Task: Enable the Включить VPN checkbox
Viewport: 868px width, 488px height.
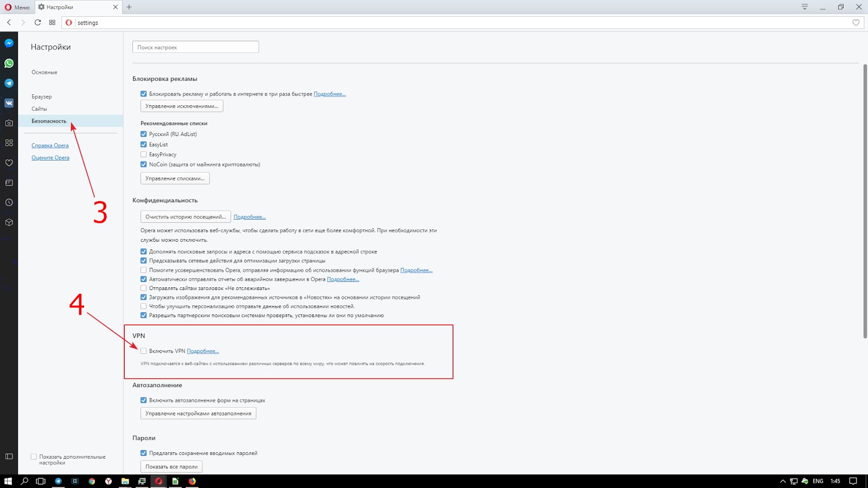Action: click(144, 351)
